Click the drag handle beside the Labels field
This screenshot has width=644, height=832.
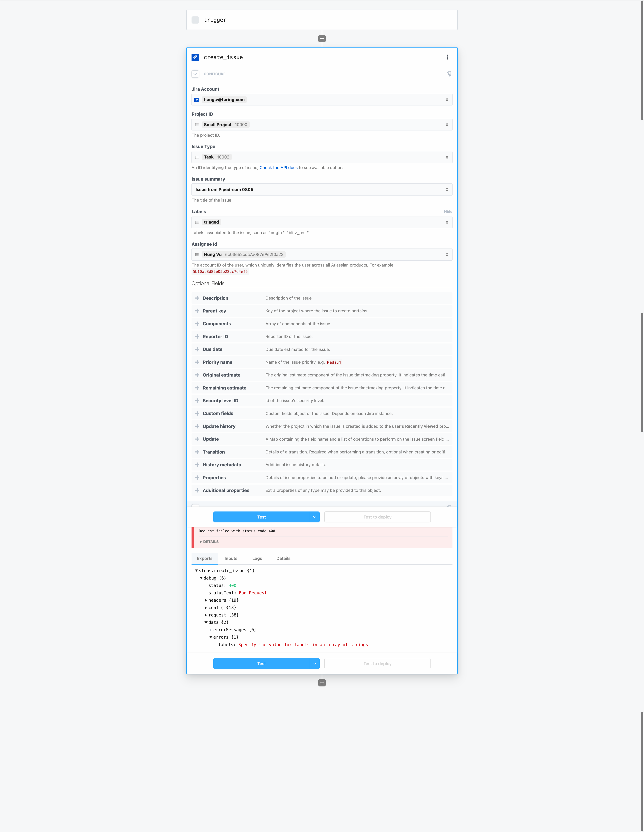point(197,222)
